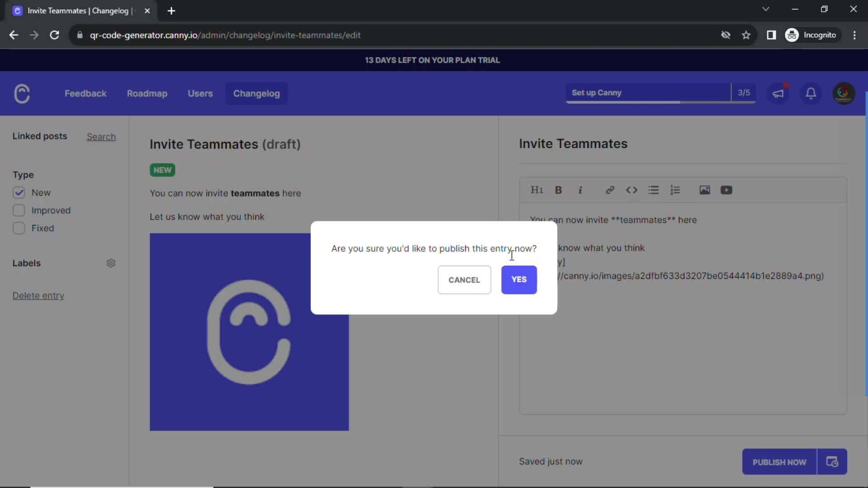Bookmark this page with the star icon
Viewport: 868px width, 488px height.
(746, 35)
